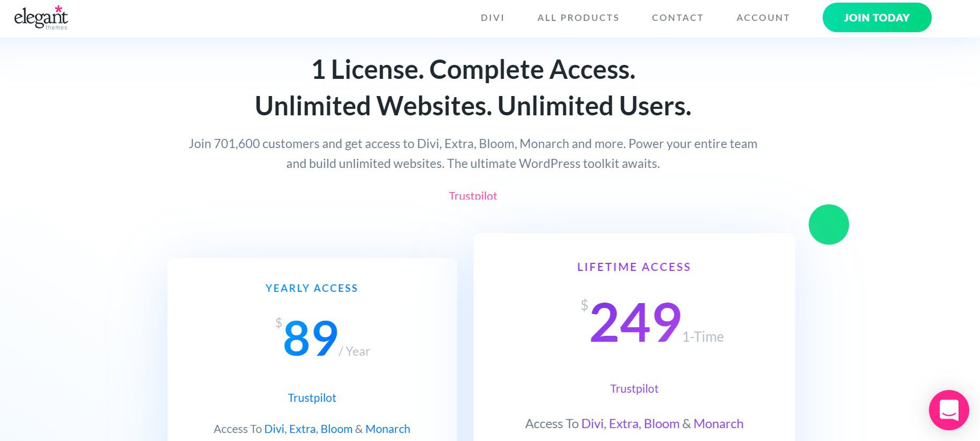Click Trustpilot on the Yearly Access card
The height and width of the screenshot is (441, 980).
(312, 398)
